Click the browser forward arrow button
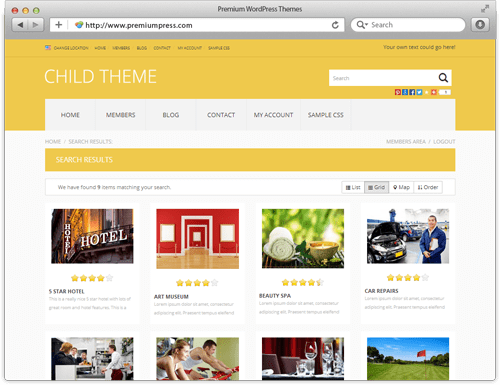 36,25
